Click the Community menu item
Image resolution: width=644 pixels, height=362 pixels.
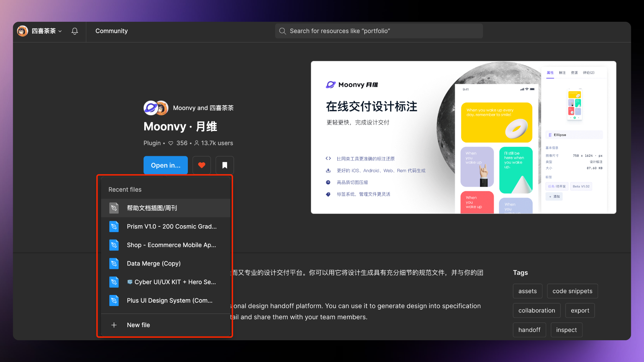(x=111, y=31)
